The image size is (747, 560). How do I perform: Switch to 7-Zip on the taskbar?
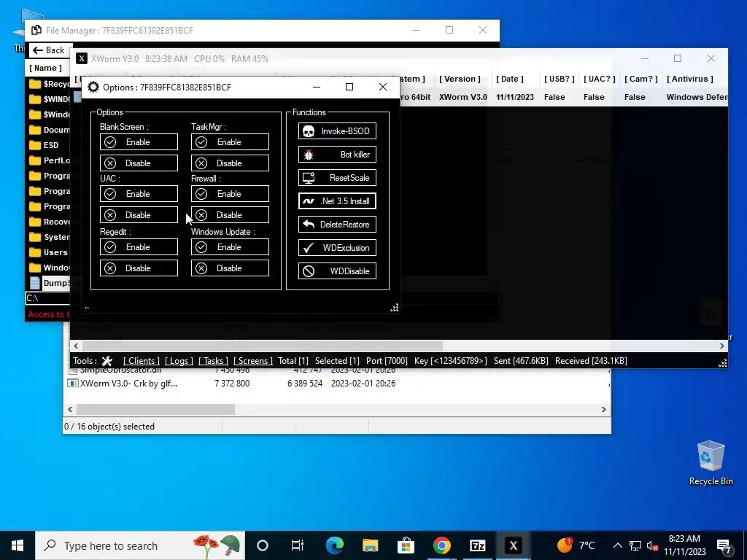click(x=477, y=545)
